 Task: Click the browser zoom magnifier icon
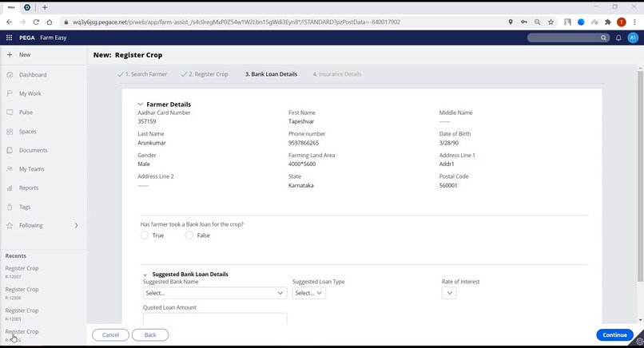tap(537, 22)
